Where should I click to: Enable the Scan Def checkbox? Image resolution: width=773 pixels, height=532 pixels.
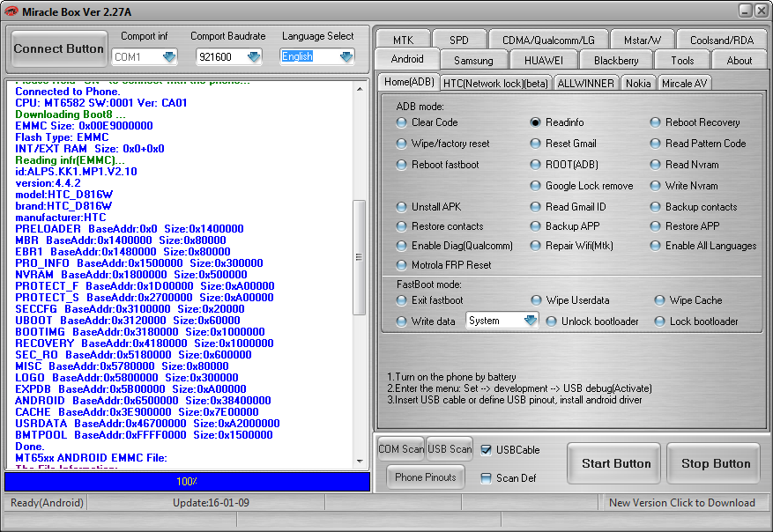509,477
